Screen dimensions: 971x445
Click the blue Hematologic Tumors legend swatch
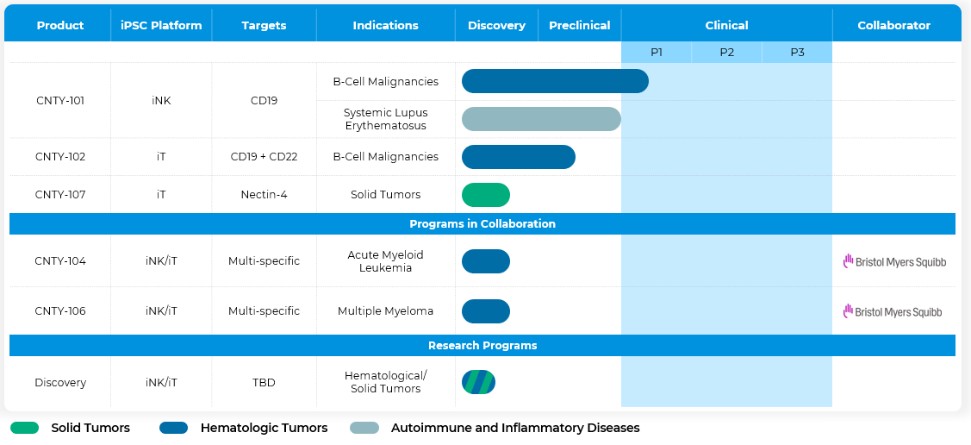click(x=174, y=428)
